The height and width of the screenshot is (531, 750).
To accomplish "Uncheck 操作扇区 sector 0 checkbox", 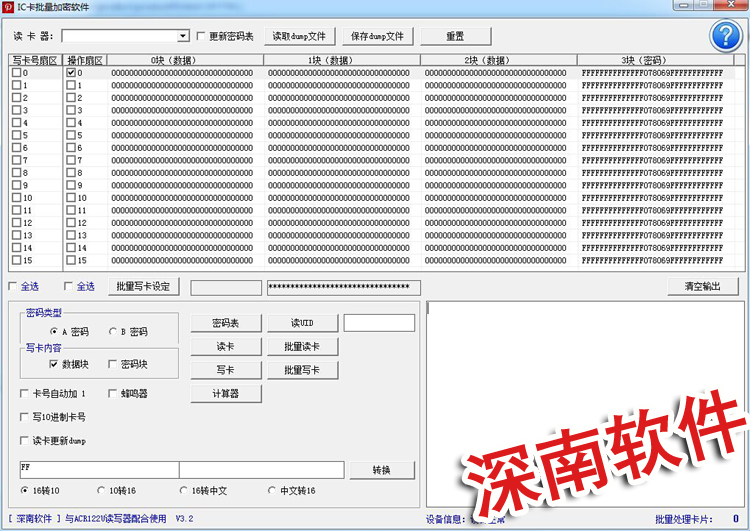I will [71, 73].
